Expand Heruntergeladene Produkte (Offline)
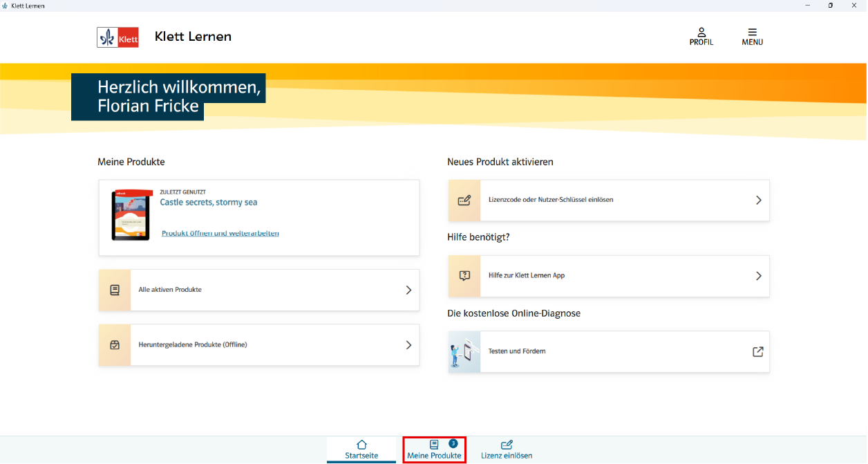The image size is (868, 464). [x=408, y=344]
